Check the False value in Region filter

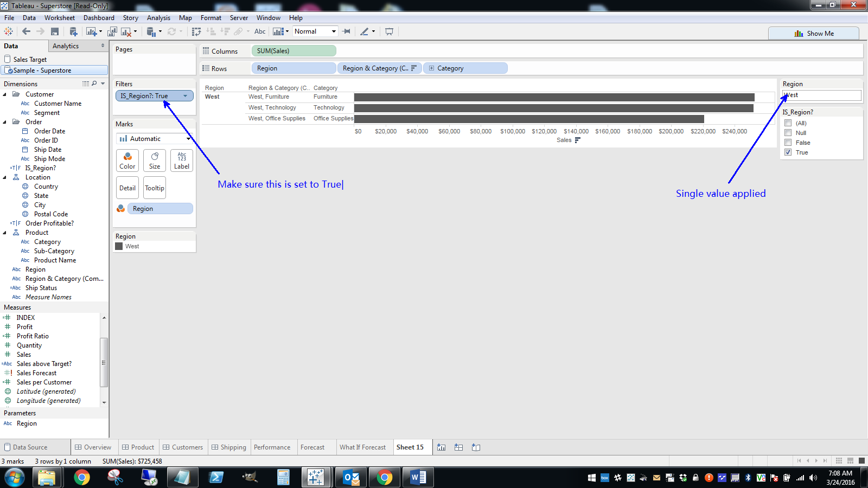(788, 142)
